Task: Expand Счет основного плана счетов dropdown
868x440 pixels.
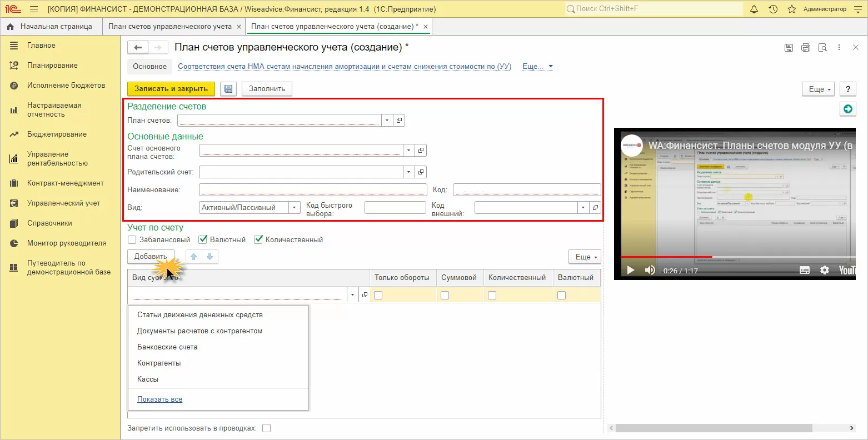Action: 409,150
